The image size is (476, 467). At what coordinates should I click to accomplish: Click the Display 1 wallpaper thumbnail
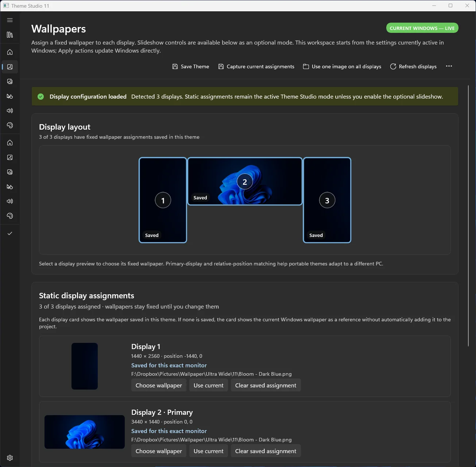[85, 366]
